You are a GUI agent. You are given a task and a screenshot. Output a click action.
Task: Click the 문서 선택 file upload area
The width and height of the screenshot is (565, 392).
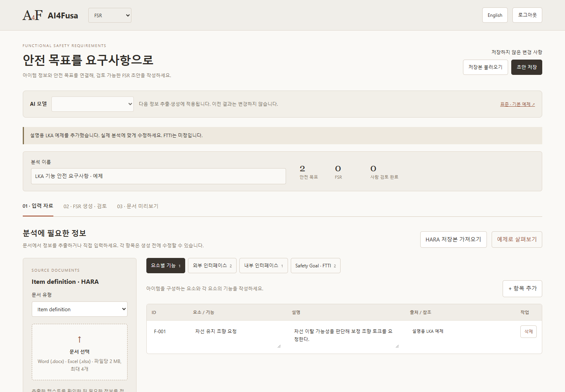(x=80, y=352)
